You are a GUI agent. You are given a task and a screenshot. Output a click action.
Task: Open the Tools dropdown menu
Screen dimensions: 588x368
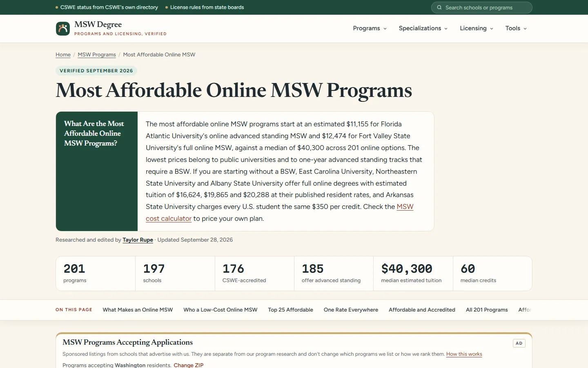pos(516,28)
